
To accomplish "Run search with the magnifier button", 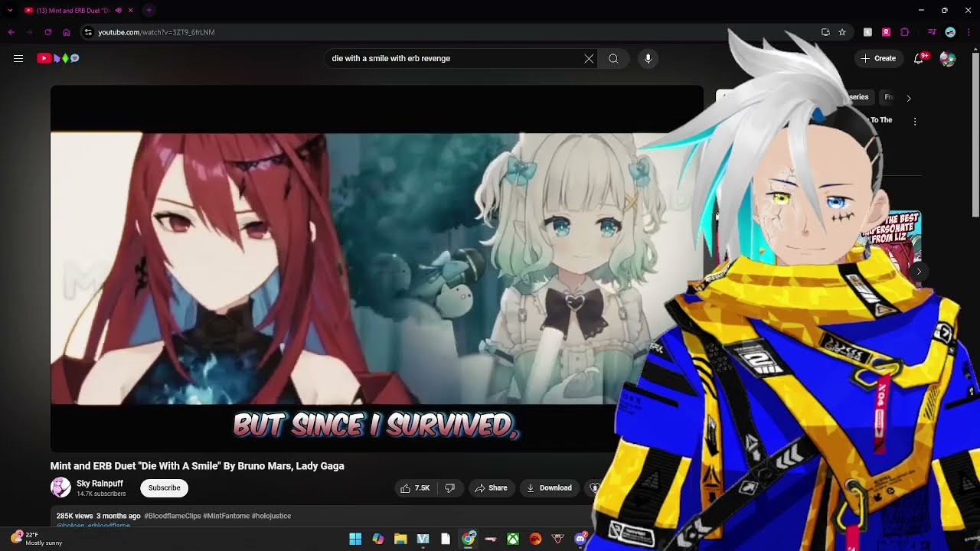I will point(613,58).
